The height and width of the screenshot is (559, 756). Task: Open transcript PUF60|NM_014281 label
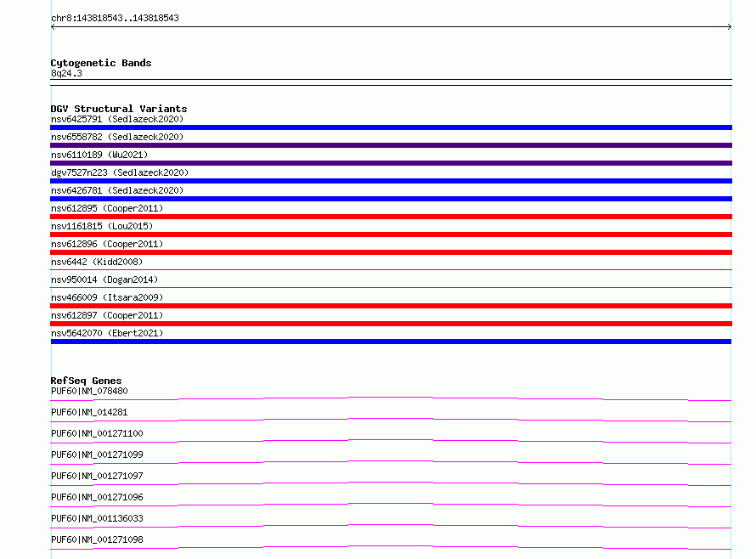click(x=89, y=412)
